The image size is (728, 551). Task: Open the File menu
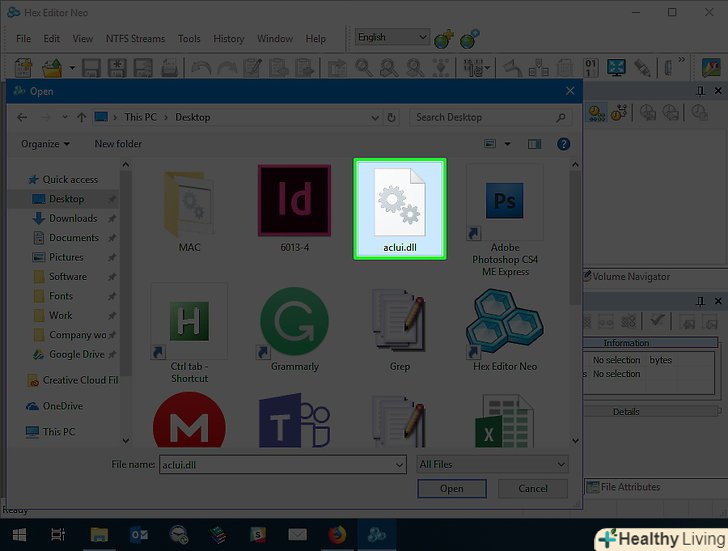(24, 39)
